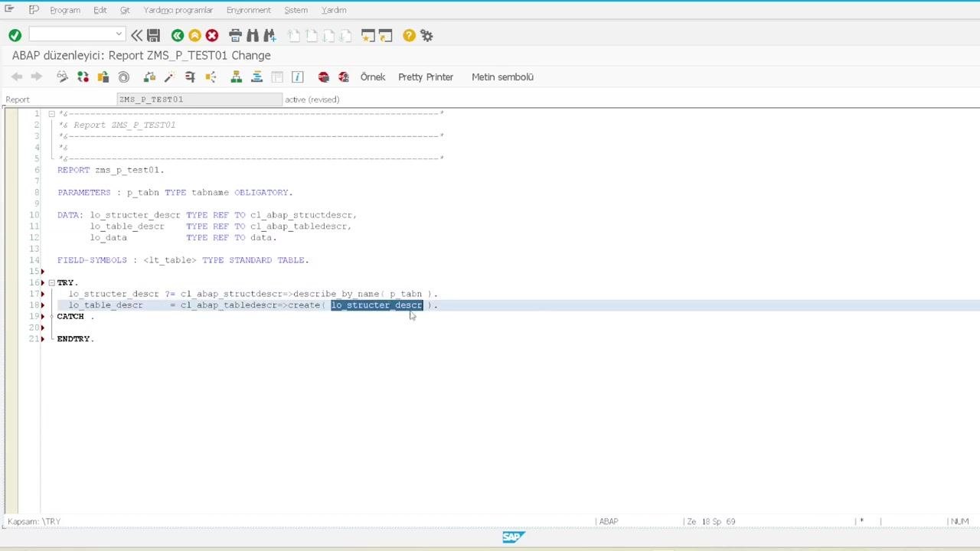Activate the program with the magic wand
Viewport: 980px width, 551px height.
[169, 77]
